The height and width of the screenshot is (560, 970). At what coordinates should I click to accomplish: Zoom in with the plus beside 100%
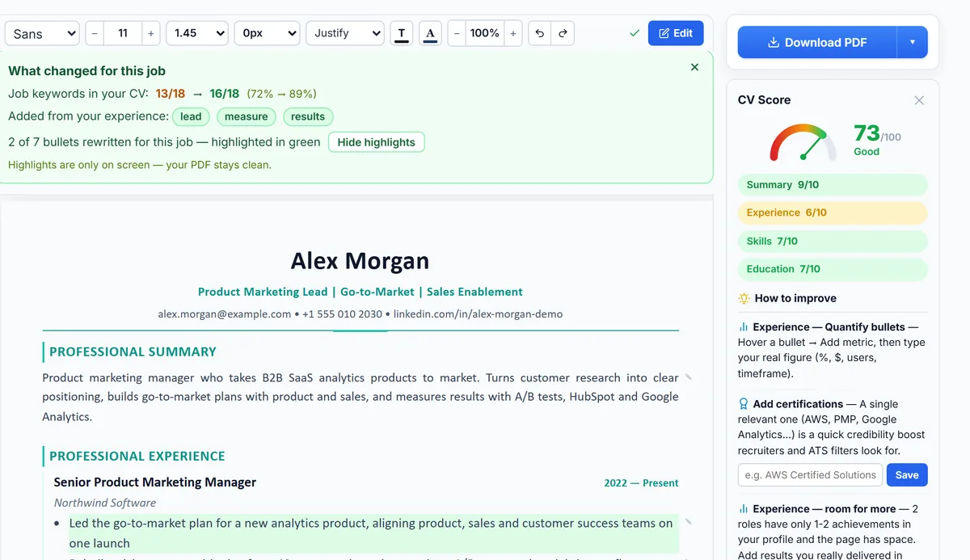(x=512, y=33)
